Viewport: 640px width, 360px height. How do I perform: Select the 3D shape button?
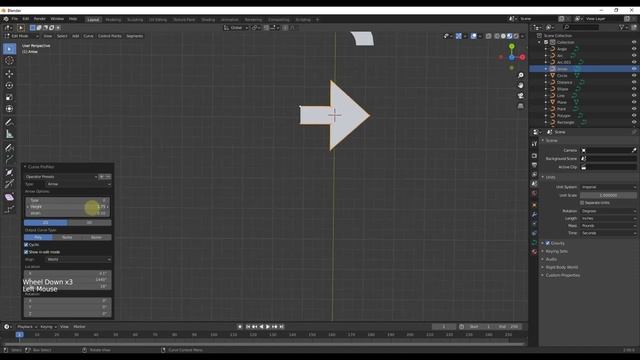pyautogui.click(x=89, y=223)
